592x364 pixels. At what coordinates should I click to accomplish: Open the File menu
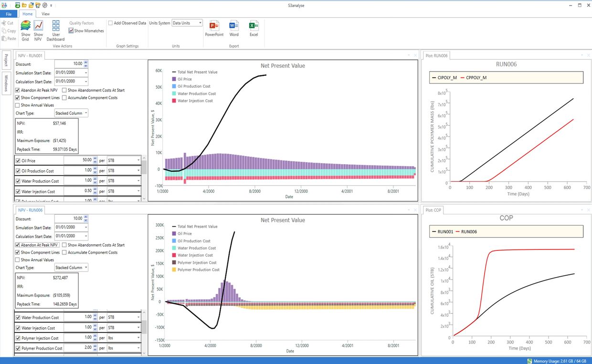[9, 14]
